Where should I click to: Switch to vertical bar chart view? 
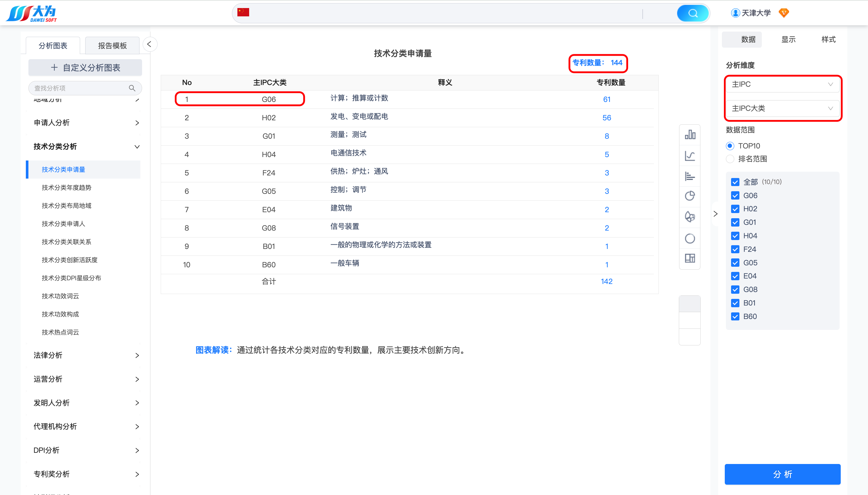(x=689, y=135)
